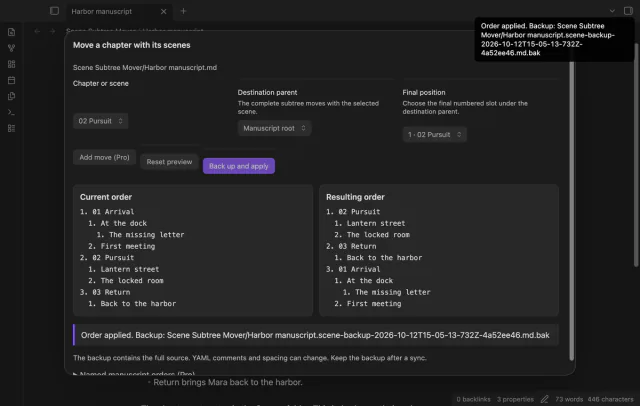Viewport: 640px width, 406px height.
Task: Click the 'Chapter or scene' label
Action: (100, 83)
